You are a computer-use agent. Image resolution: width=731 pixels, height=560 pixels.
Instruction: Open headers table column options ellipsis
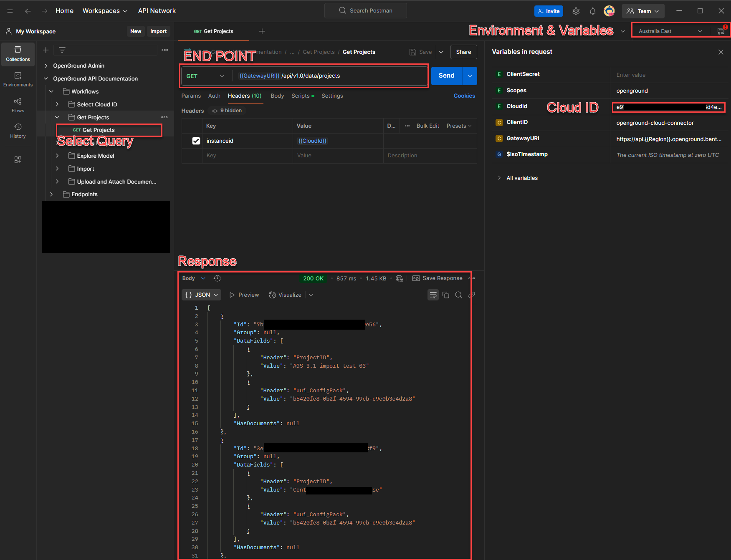[407, 126]
